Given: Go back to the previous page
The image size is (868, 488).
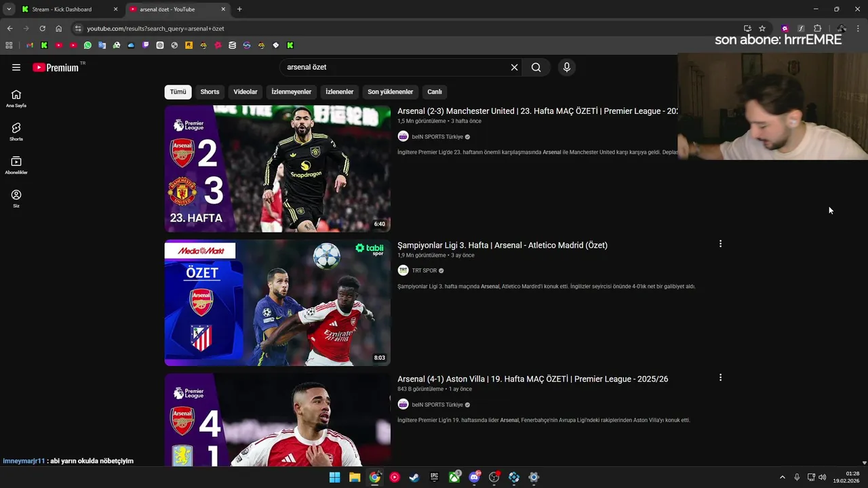Looking at the screenshot, I should click(9, 28).
